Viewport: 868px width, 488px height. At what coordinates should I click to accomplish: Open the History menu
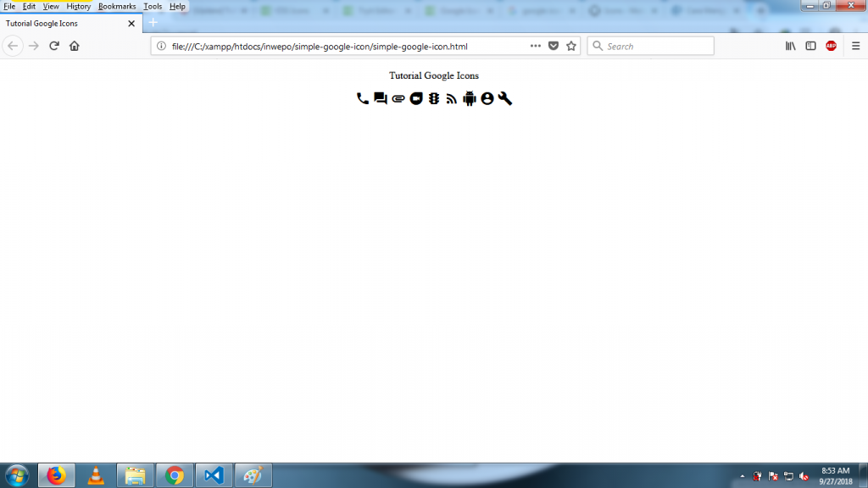pyautogui.click(x=79, y=7)
